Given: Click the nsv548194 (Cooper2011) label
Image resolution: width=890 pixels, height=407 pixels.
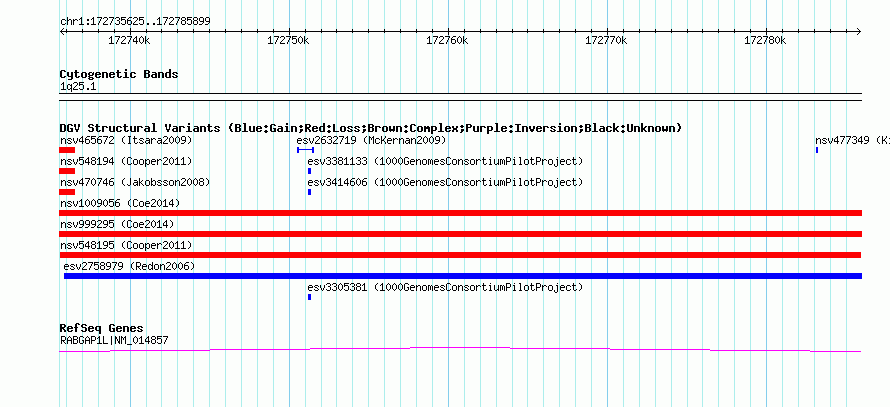Looking at the screenshot, I should 126,161.
